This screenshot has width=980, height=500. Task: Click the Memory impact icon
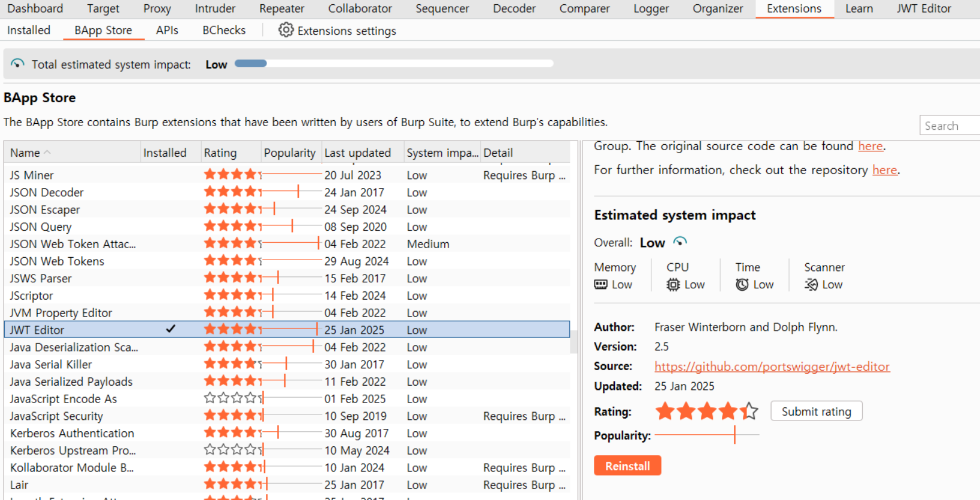point(600,285)
